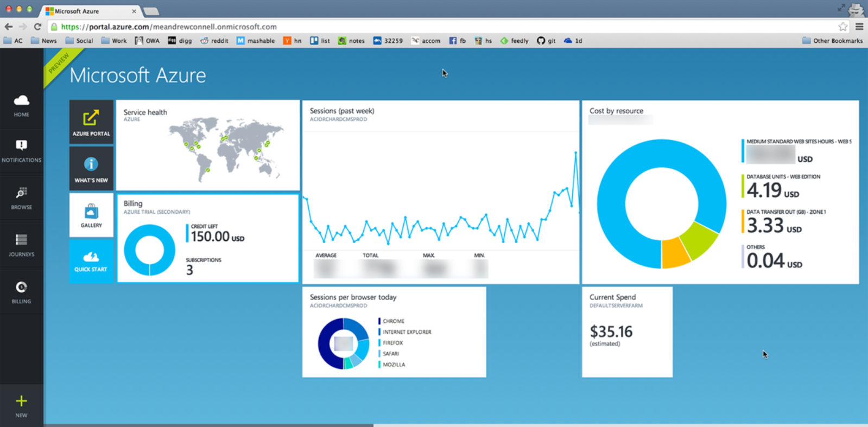This screenshot has height=427, width=868.
Task: Open the digg bookmark
Action: (180, 41)
